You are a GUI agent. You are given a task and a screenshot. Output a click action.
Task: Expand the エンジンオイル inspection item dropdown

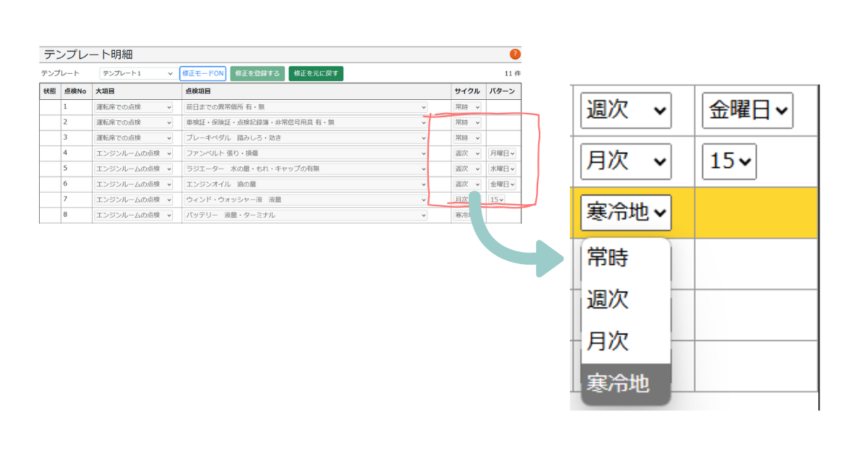click(x=306, y=184)
